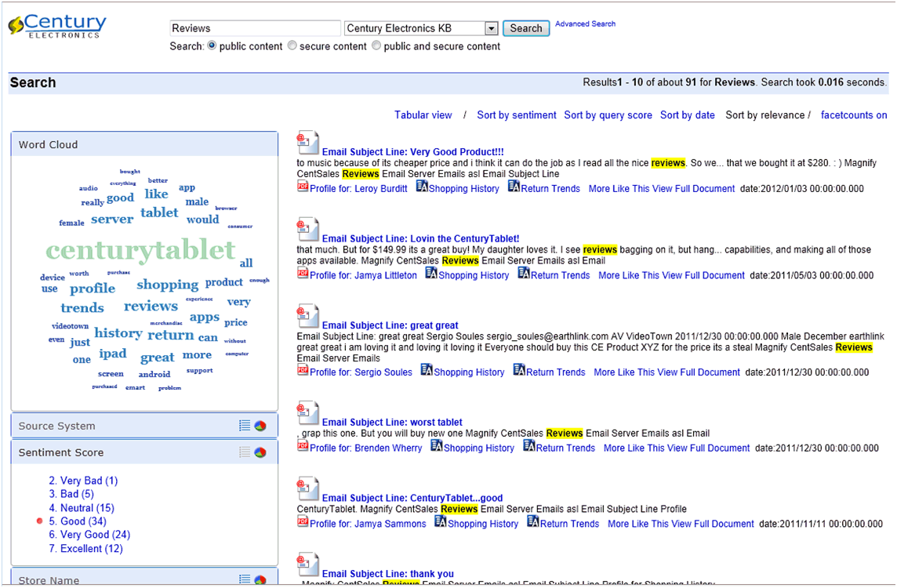Filter by 2. Very Bad (1)
The image size is (897, 588).
[x=83, y=481]
